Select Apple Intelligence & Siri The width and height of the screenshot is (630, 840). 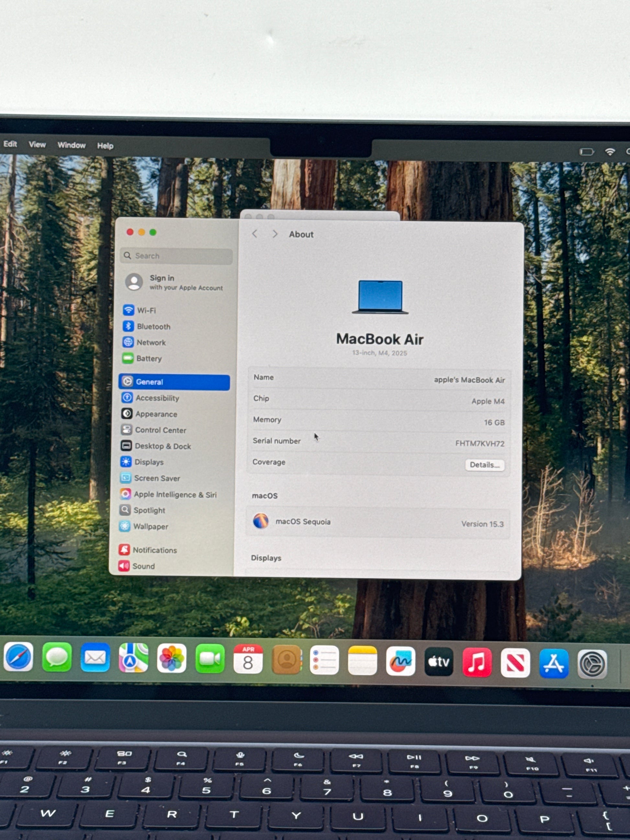(x=175, y=494)
